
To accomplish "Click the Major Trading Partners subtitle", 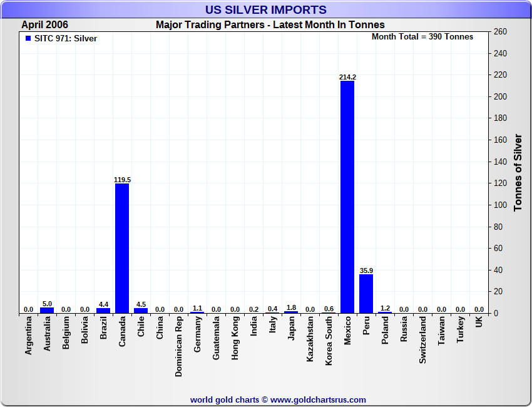I will (x=270, y=25).
